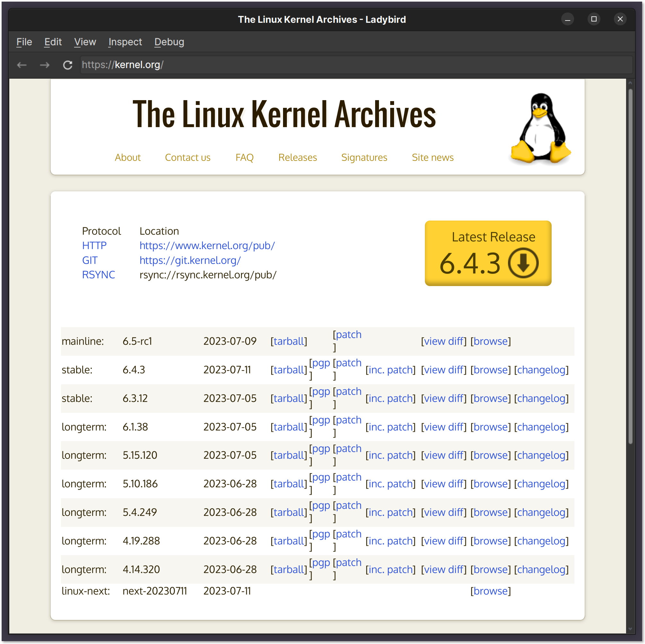Open the FAQ page
This screenshot has height=644, width=645.
click(245, 157)
